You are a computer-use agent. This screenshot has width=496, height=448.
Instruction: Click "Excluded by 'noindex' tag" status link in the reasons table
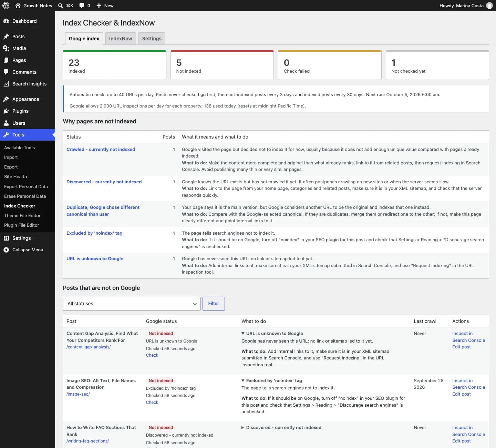[x=94, y=233]
